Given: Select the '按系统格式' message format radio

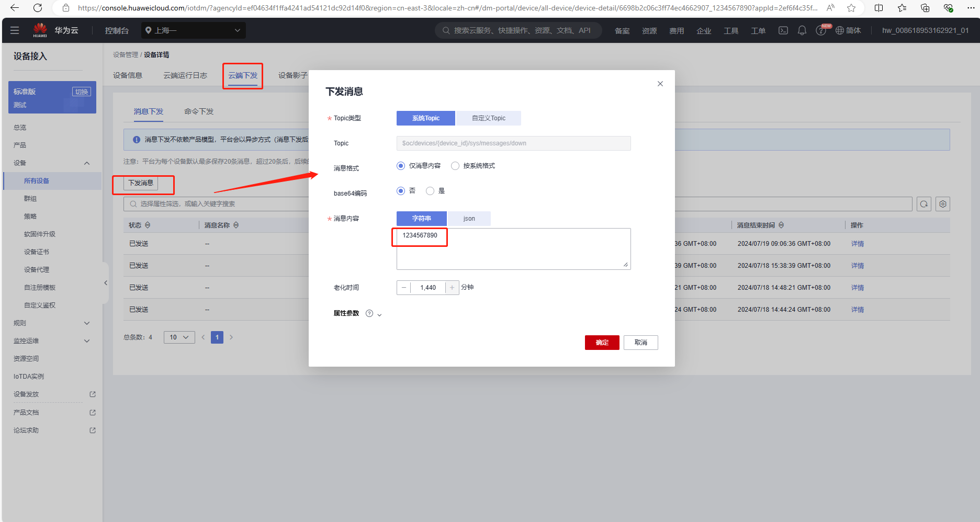Looking at the screenshot, I should 455,166.
